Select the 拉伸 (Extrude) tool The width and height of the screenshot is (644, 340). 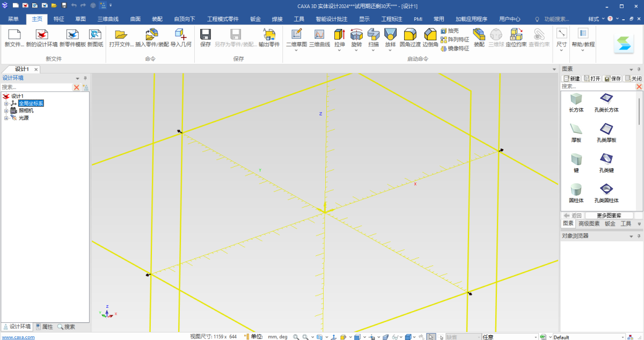[x=340, y=38]
